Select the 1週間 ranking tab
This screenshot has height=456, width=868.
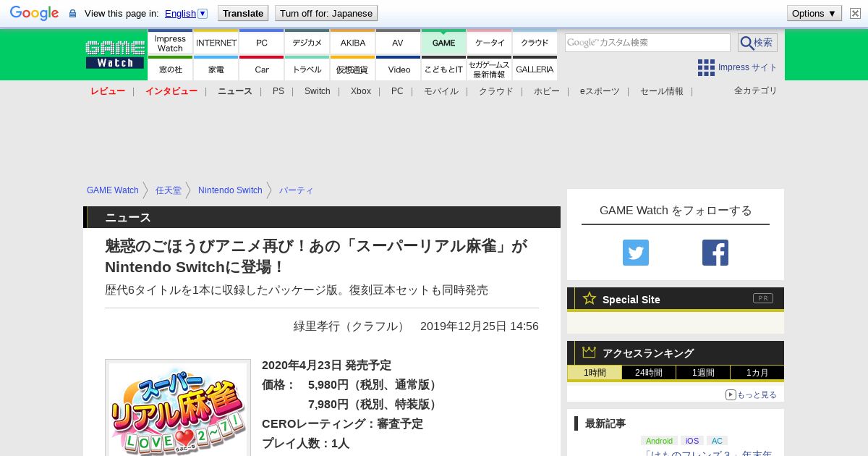(x=703, y=373)
